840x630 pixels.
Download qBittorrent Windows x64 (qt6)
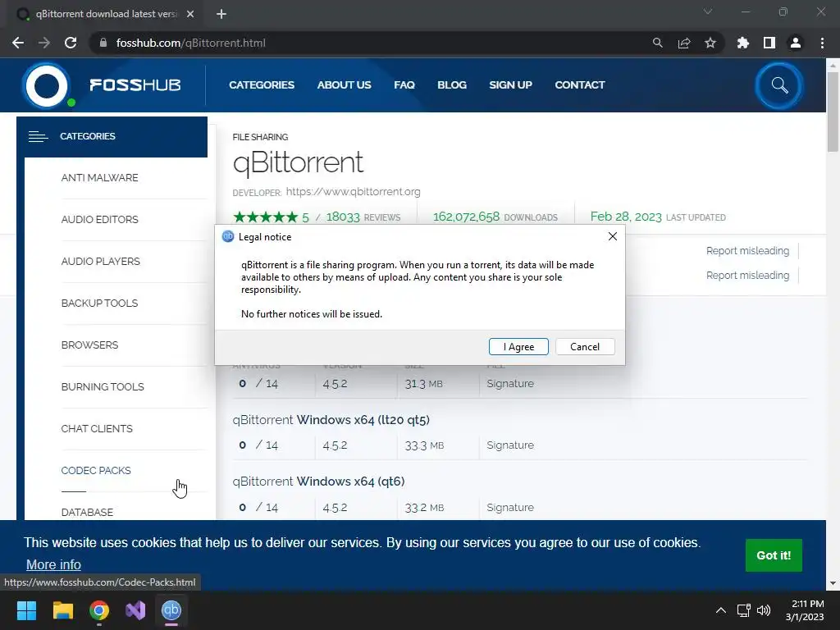319,482
